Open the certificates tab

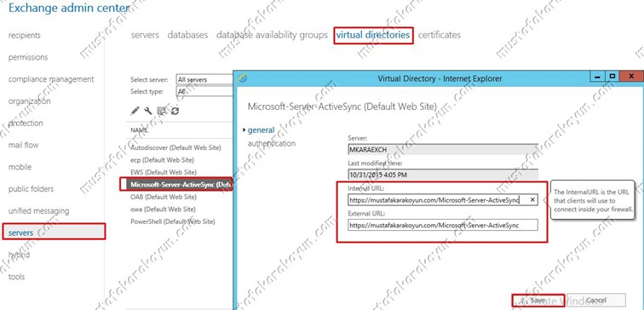click(439, 35)
